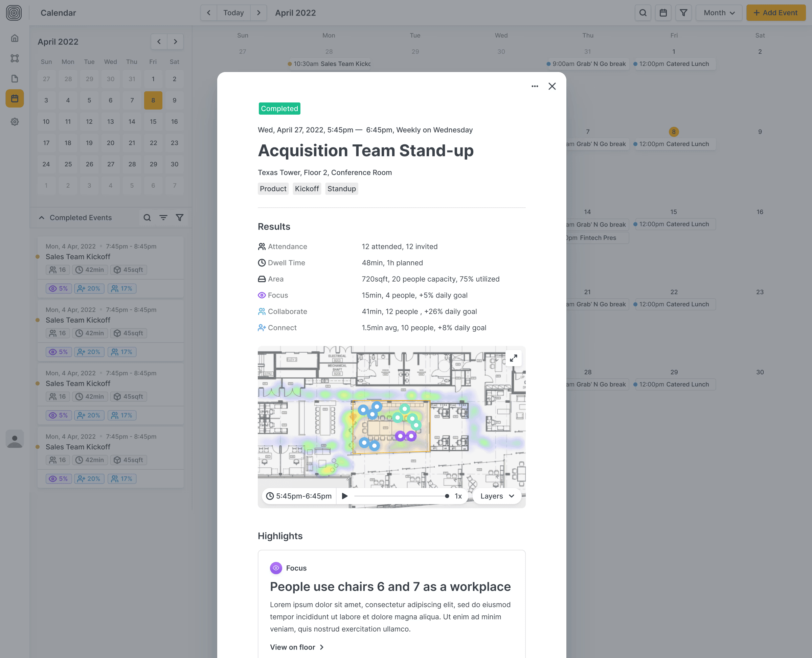Click the Add Event button
The height and width of the screenshot is (658, 812).
775,13
